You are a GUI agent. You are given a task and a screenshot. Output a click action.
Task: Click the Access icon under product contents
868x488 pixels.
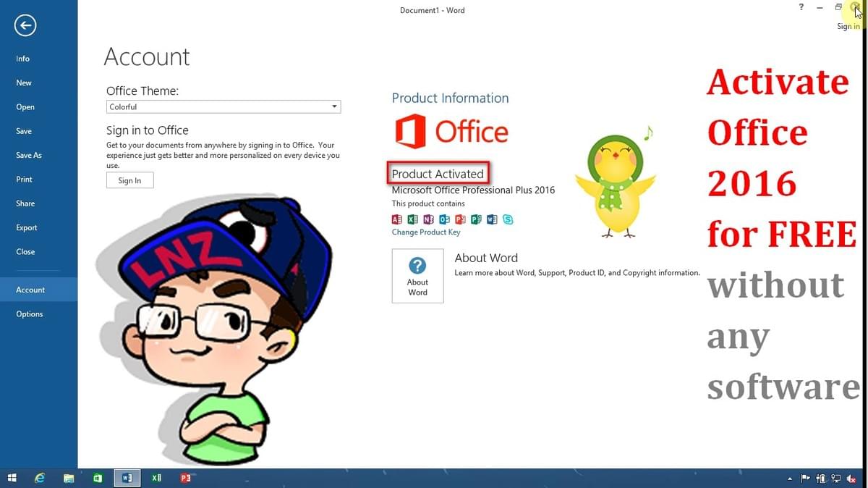396,219
